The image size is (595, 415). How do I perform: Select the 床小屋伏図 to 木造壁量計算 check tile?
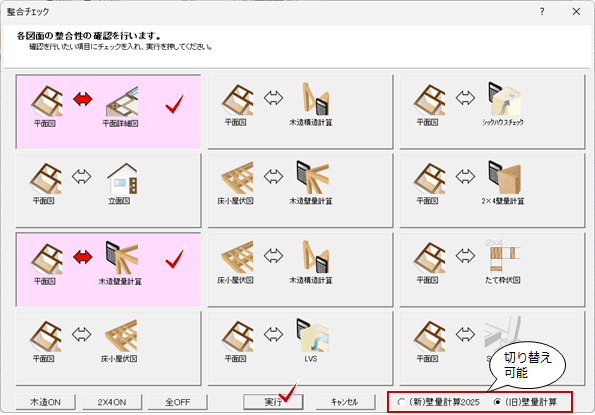[300, 190]
